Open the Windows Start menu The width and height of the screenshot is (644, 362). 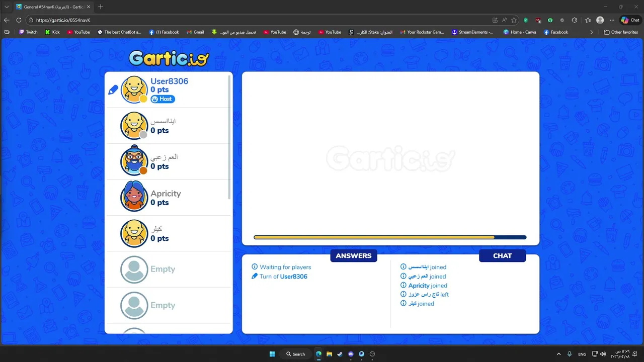click(x=272, y=354)
